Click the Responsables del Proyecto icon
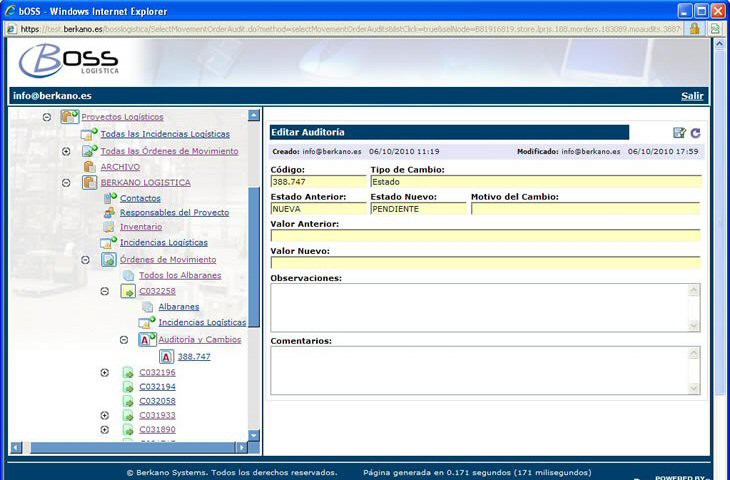This screenshot has width=730, height=480. [x=109, y=213]
